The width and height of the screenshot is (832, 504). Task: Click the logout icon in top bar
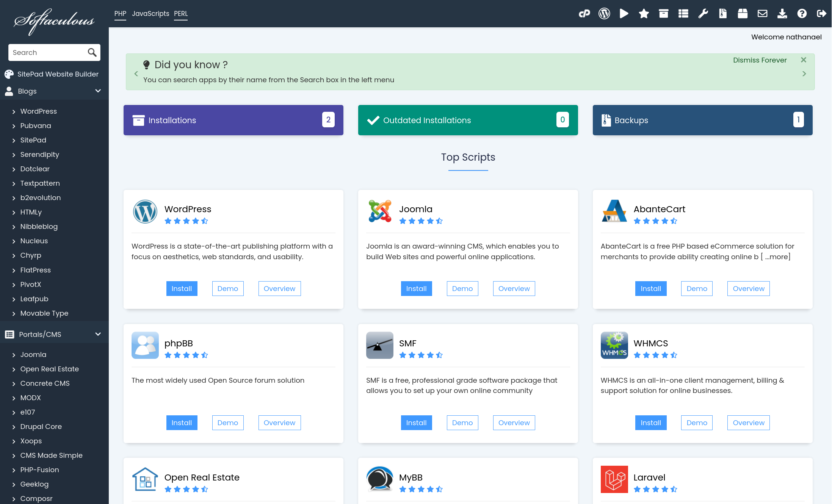[821, 14]
